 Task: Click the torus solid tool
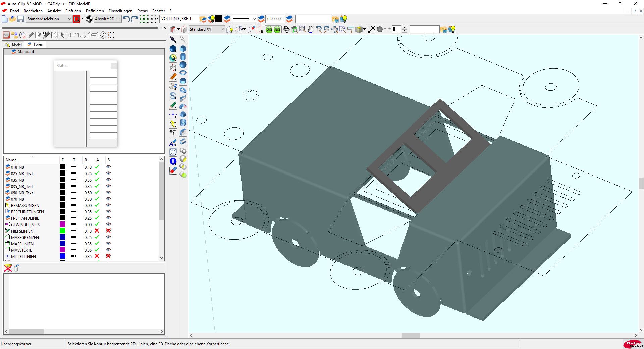coord(183,73)
